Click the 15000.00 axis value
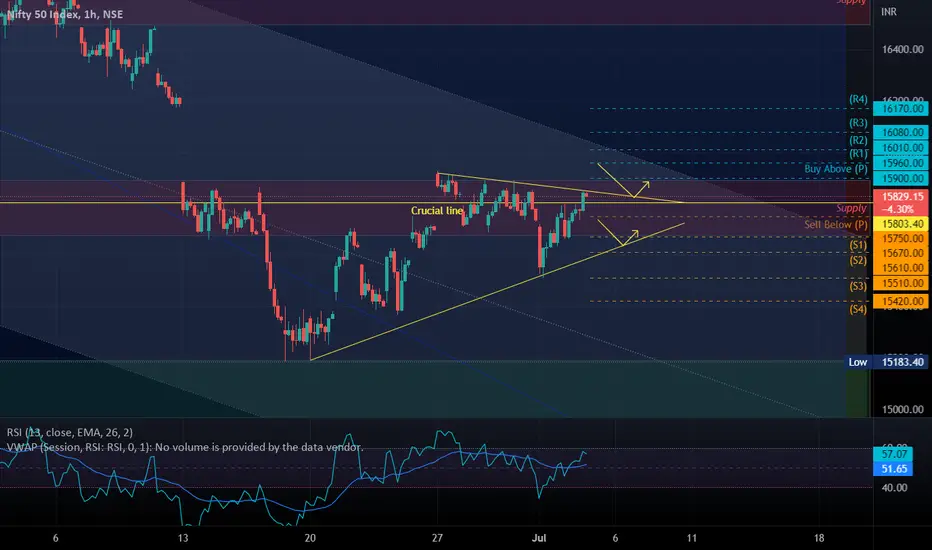Screen dimensions: 932x550 (902, 410)
